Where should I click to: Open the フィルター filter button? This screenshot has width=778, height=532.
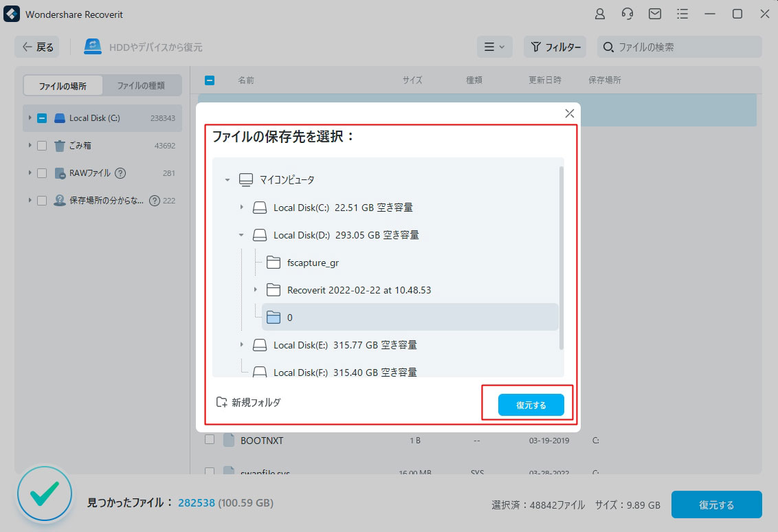(x=555, y=47)
